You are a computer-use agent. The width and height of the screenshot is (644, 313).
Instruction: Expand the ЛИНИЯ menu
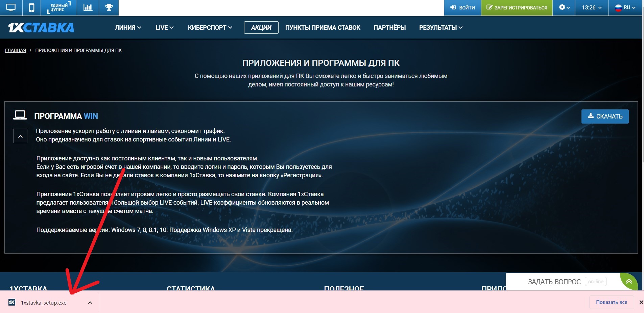[x=128, y=28]
